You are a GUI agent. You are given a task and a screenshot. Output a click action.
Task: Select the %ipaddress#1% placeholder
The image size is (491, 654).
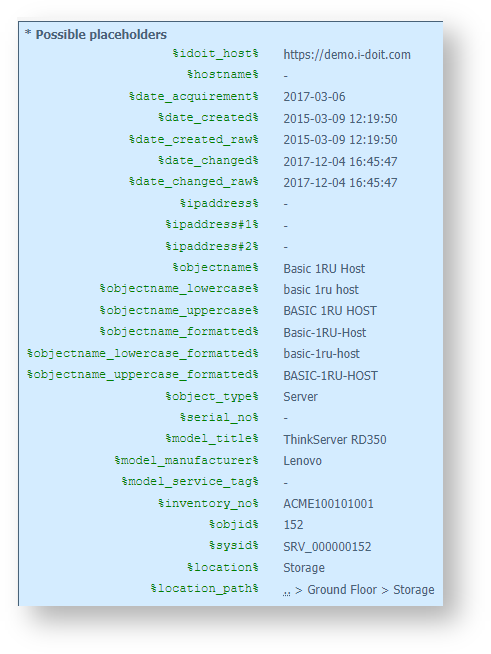212,224
